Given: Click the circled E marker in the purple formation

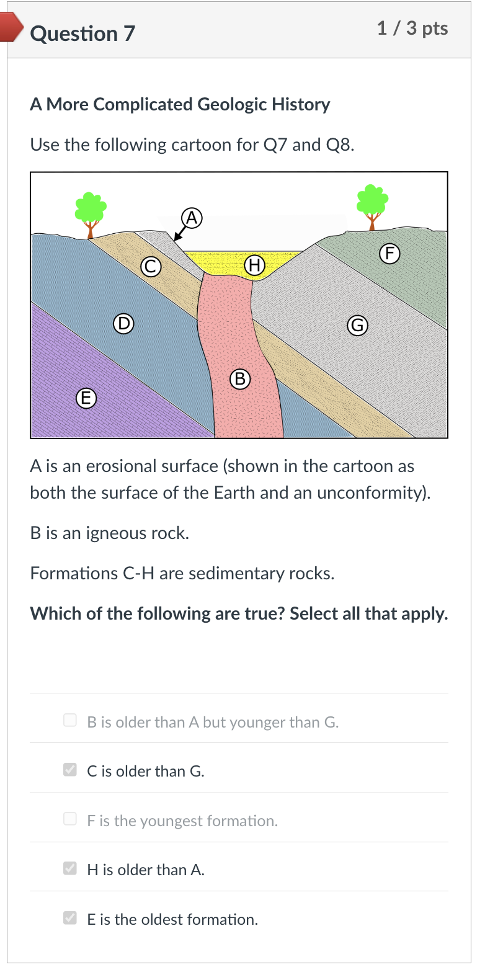Looking at the screenshot, I should tap(86, 398).
